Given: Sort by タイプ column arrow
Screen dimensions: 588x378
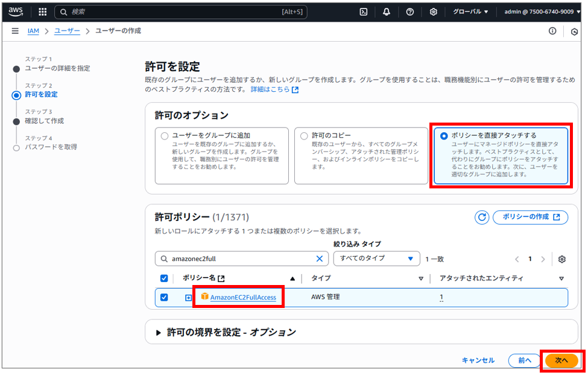Looking at the screenshot, I should [421, 278].
